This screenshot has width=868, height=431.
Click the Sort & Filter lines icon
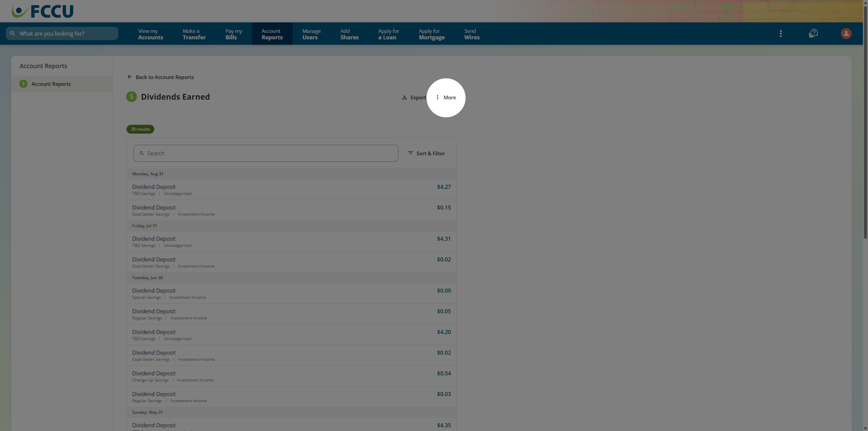click(x=411, y=153)
